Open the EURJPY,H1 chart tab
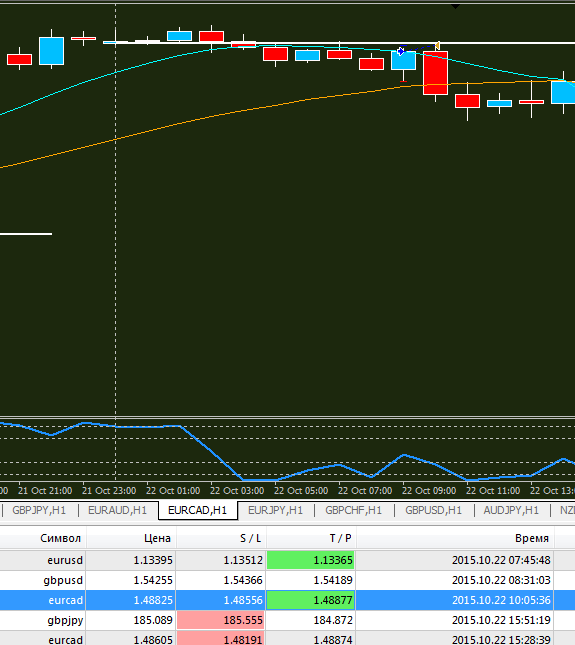The image size is (575, 645). coord(276,510)
